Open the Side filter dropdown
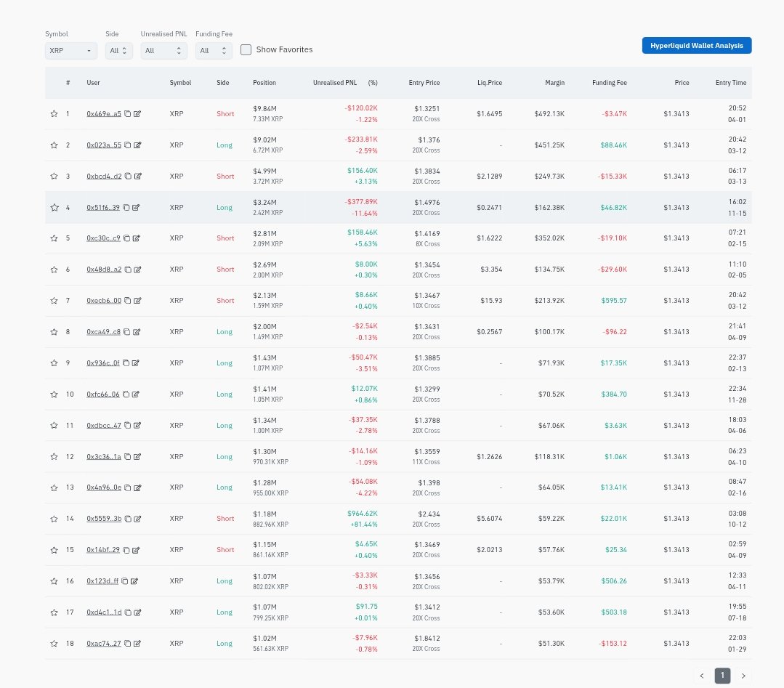Screen dimensions: 784x688 tap(118, 51)
